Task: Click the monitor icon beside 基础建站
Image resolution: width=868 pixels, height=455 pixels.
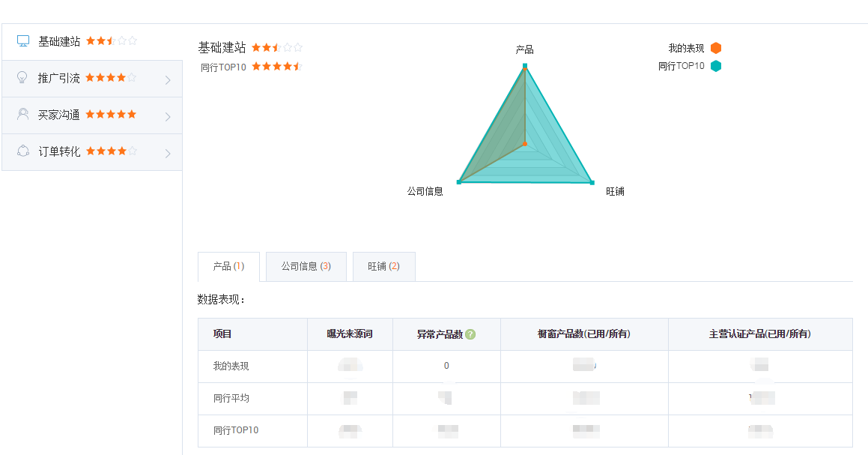Action: point(23,41)
